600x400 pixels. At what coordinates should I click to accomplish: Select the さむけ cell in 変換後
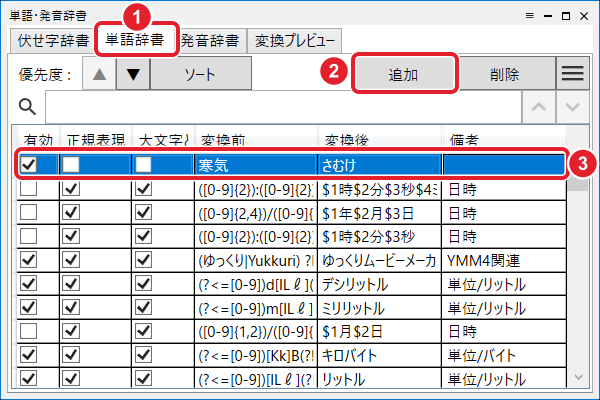tap(380, 165)
